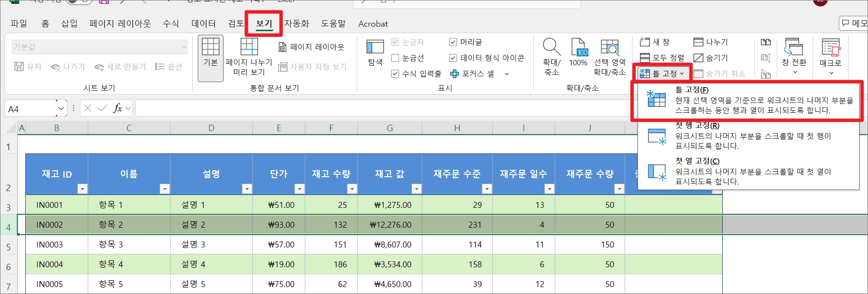
Task: Click 나누기 split window
Action: pyautogui.click(x=710, y=42)
